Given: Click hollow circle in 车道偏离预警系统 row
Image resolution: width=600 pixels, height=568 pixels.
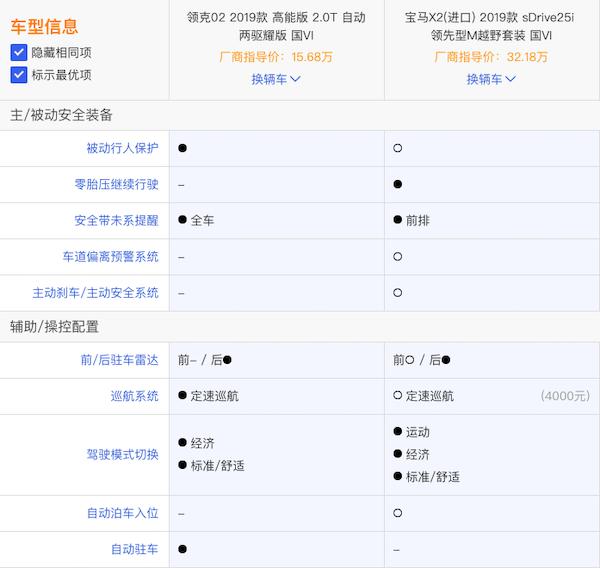Looking at the screenshot, I should pos(398,256).
